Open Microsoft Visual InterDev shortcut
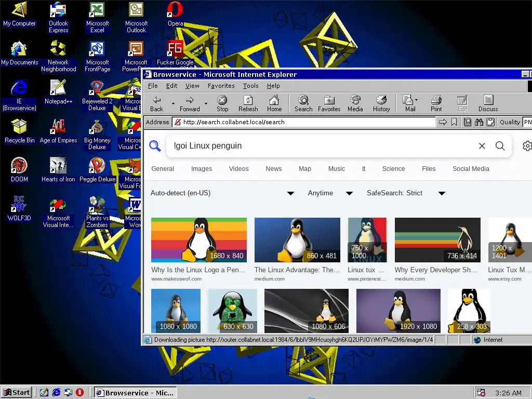Screen dimensions: 532x399 point(58,212)
